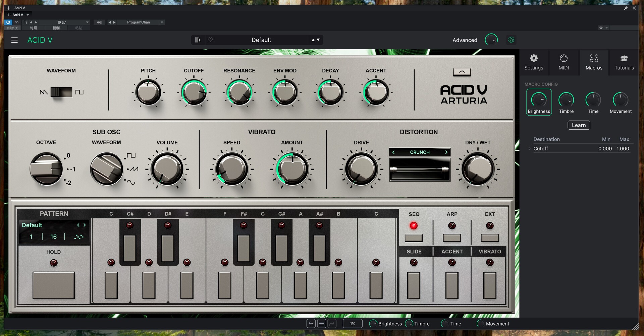The image size is (644, 336).
Task: Select next distortion type right of CRUNCH
Action: pyautogui.click(x=446, y=152)
